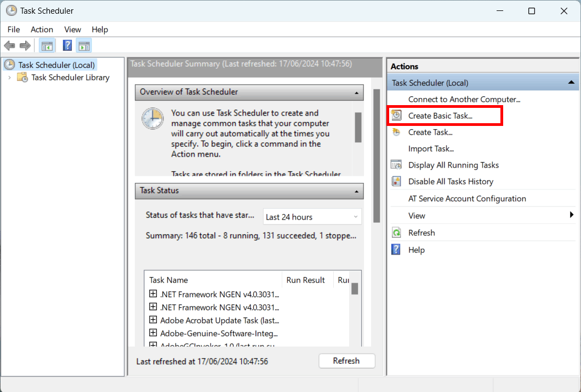The image size is (581, 392).
Task: Open the View menu in menu bar
Action: [72, 30]
